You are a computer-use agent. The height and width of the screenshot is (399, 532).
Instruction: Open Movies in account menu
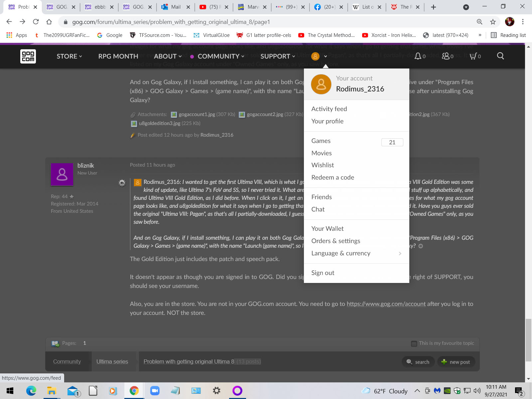322,153
